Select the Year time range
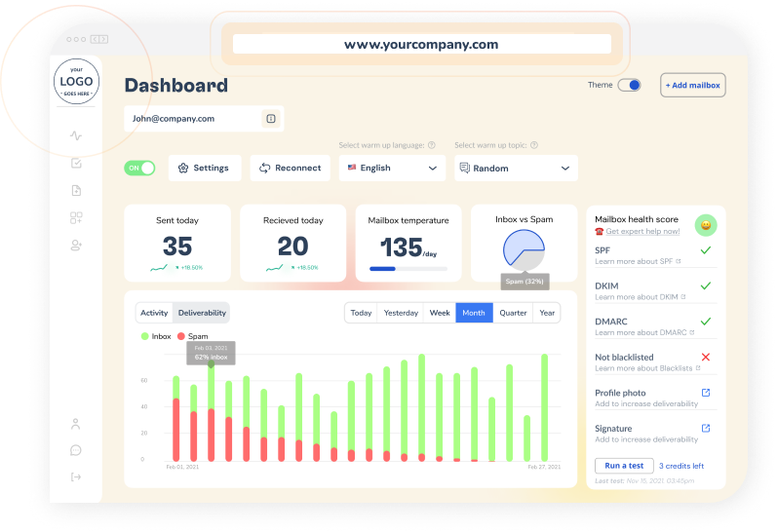Screen dimensions: 777x532 (x=547, y=313)
